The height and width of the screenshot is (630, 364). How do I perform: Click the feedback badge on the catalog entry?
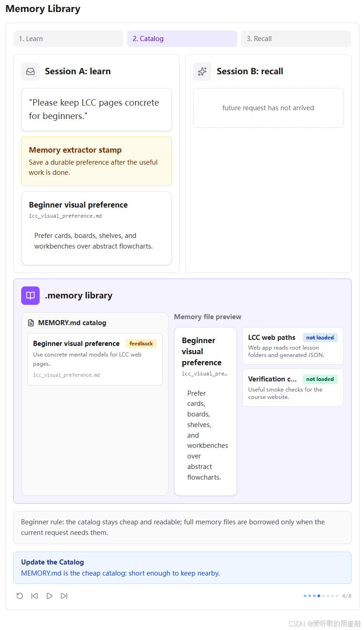coord(141,344)
